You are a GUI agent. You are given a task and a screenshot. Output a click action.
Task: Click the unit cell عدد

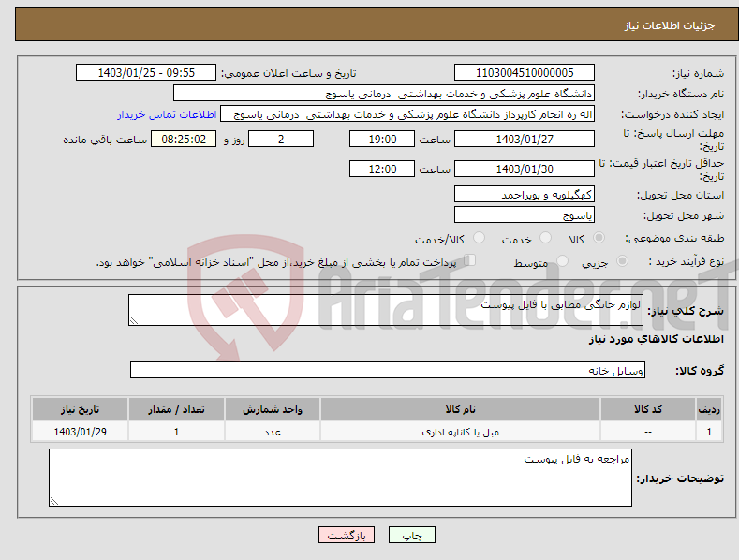click(x=273, y=432)
